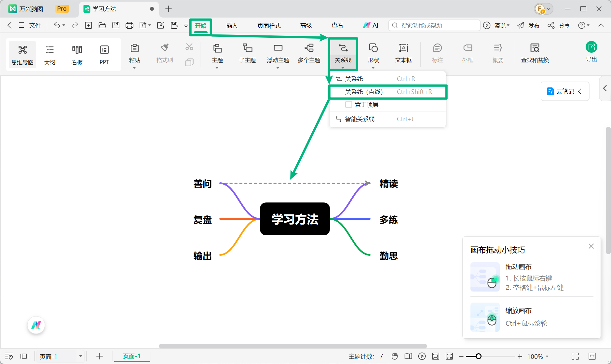Open Find and Replace (查找和替换)
Screen dimensions: 611x364
coord(535,53)
